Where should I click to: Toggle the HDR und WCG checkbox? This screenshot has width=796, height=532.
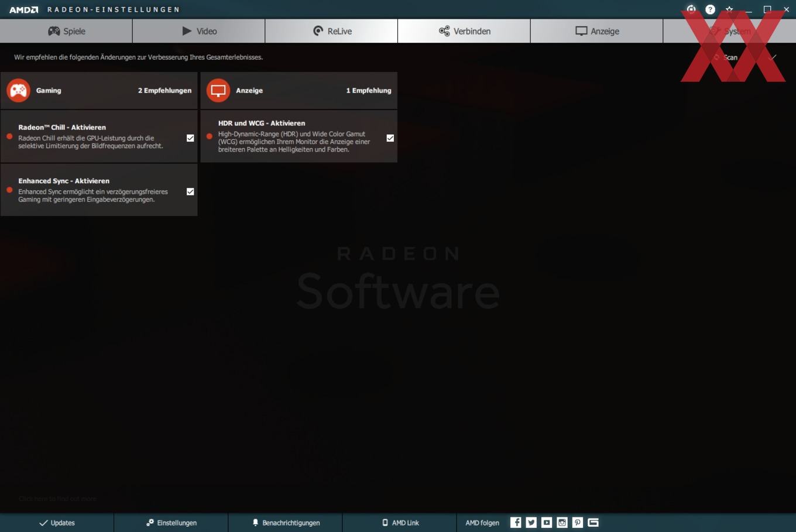coord(390,138)
